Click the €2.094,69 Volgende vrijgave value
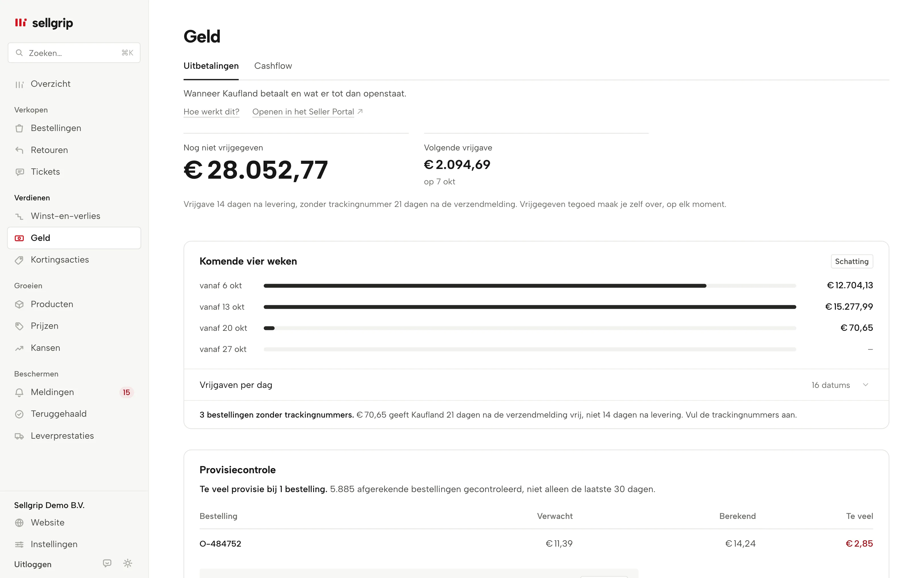Screen dimensions: 924x578 pos(457,165)
